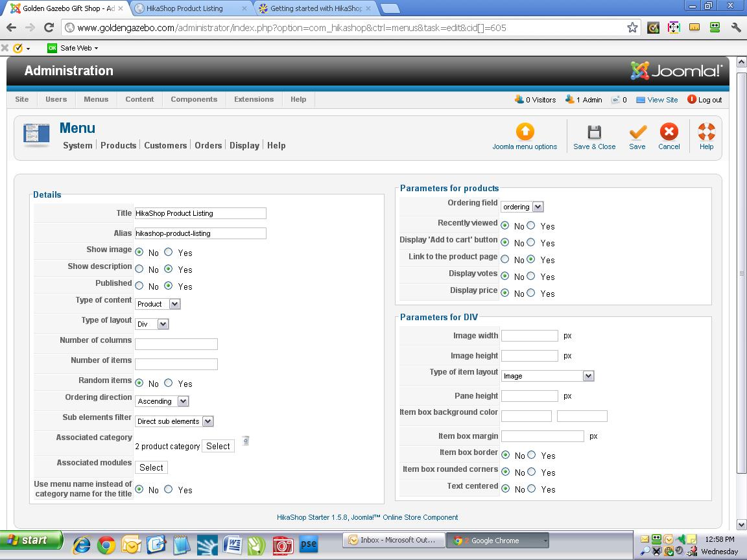Click the Save checkmark icon
747x560 pixels.
coord(637,132)
